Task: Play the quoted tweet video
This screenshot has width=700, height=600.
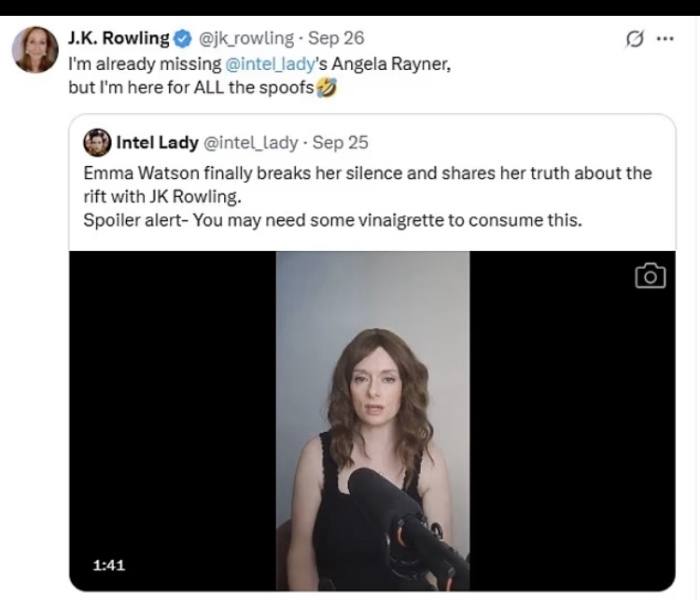Action: point(372,420)
